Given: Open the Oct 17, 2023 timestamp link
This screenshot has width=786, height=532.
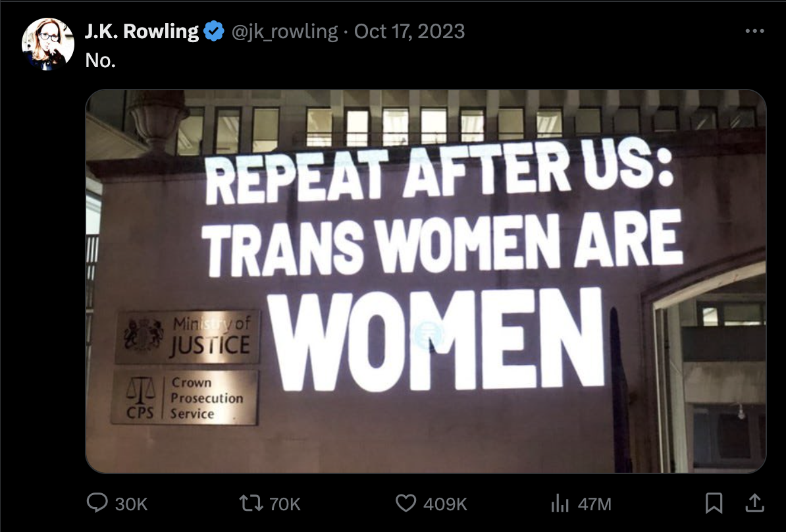Looking at the screenshot, I should point(409,32).
